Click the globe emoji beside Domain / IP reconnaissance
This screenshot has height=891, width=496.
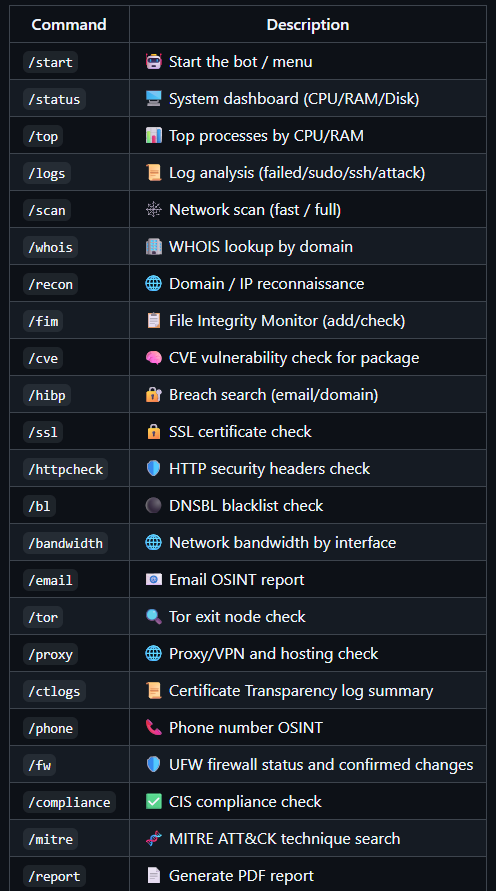153,284
